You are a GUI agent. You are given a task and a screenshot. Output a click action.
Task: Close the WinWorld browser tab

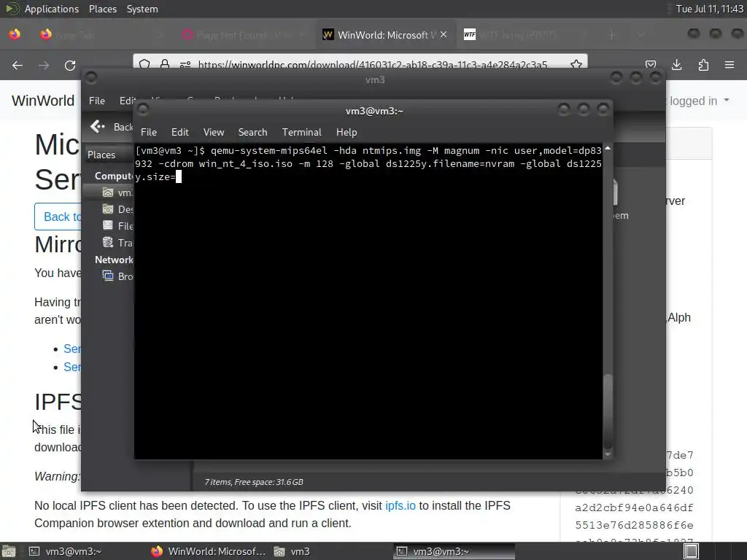coord(444,34)
